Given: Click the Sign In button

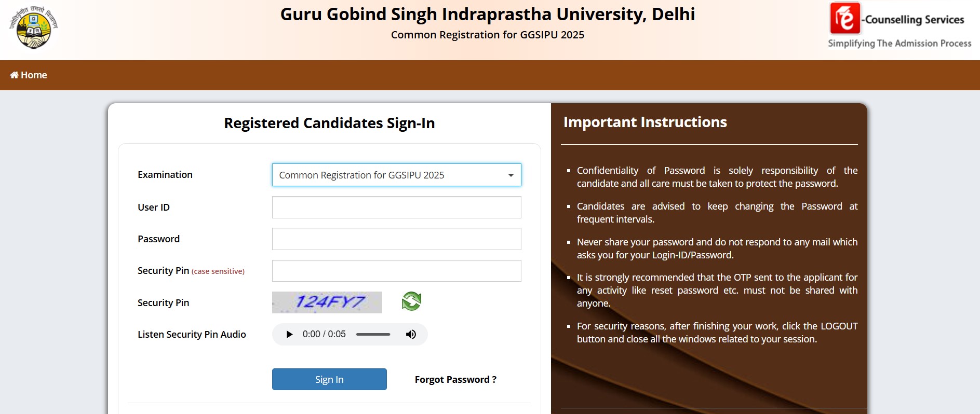Looking at the screenshot, I should (329, 379).
